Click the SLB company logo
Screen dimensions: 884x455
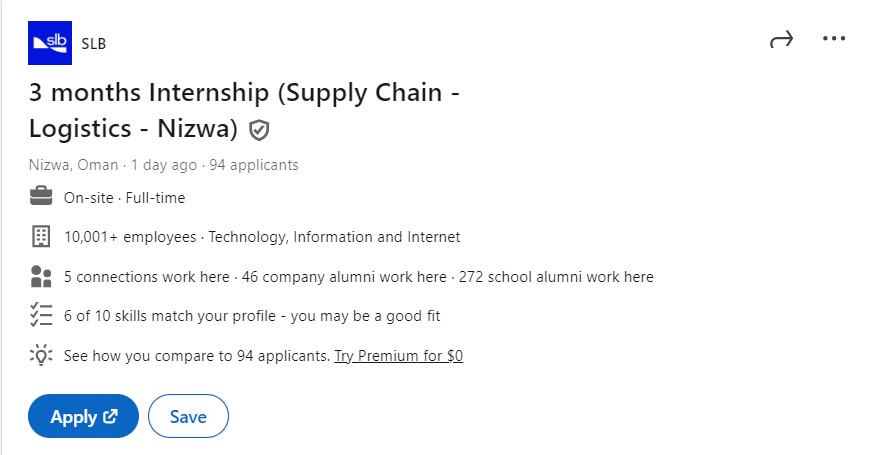(50, 43)
